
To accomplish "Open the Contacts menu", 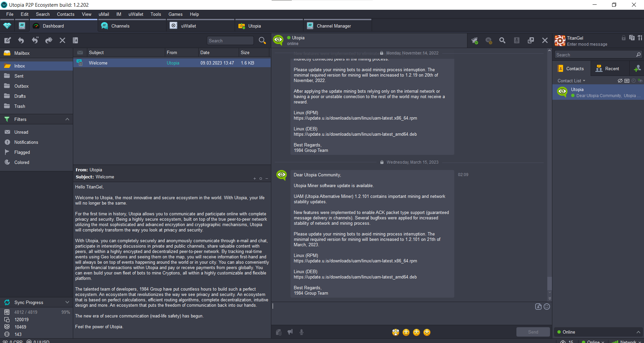I will [x=65, y=14].
